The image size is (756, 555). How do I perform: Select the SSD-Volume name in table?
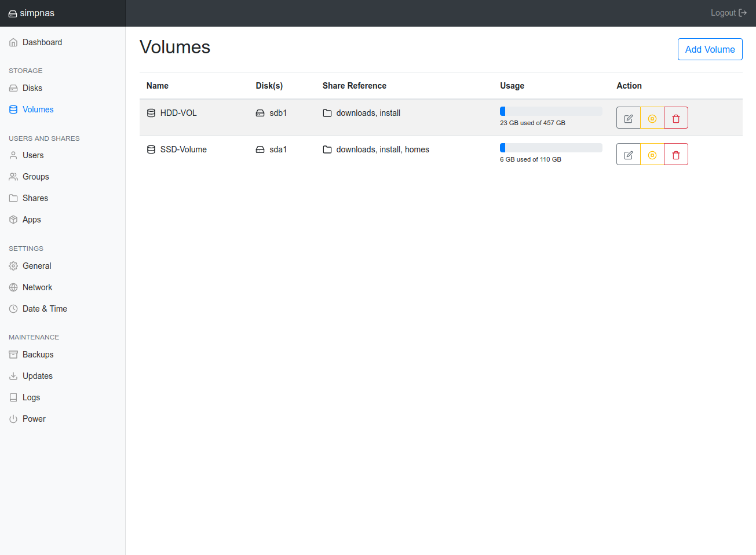point(183,149)
